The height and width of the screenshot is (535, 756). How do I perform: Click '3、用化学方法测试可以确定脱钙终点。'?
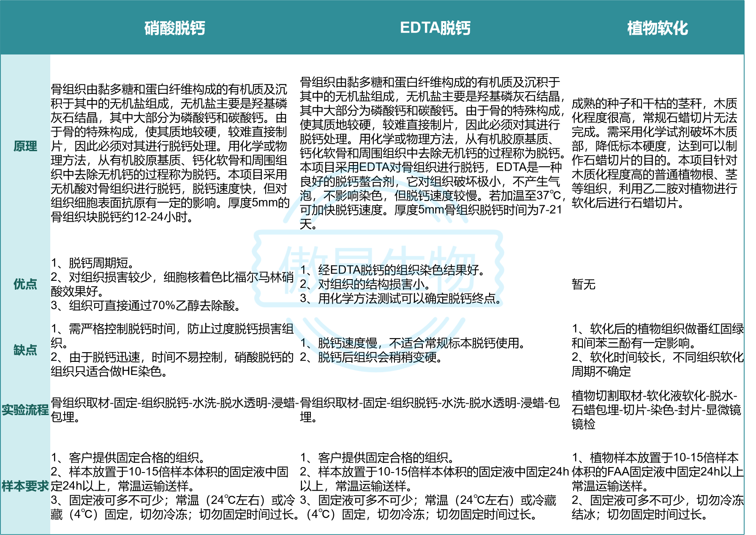coord(402,299)
